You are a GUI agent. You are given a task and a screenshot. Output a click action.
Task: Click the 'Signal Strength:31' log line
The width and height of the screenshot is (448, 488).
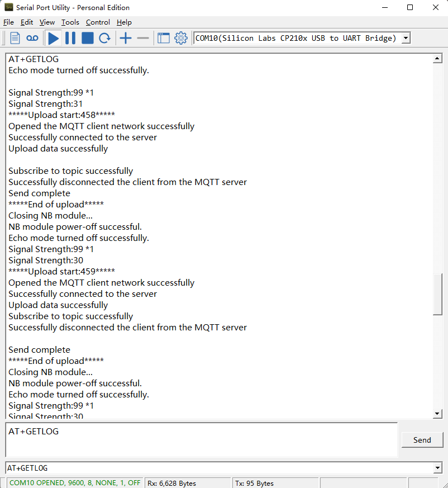click(x=45, y=103)
